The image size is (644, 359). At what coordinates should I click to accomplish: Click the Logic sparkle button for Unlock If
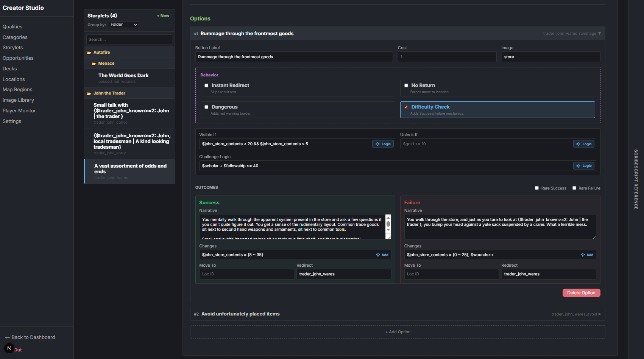pyautogui.click(x=584, y=144)
